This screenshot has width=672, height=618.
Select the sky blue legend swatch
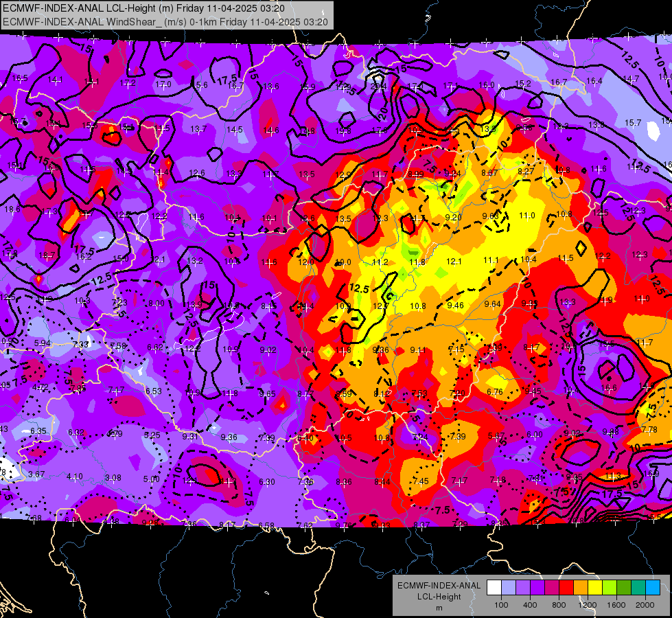653,588
